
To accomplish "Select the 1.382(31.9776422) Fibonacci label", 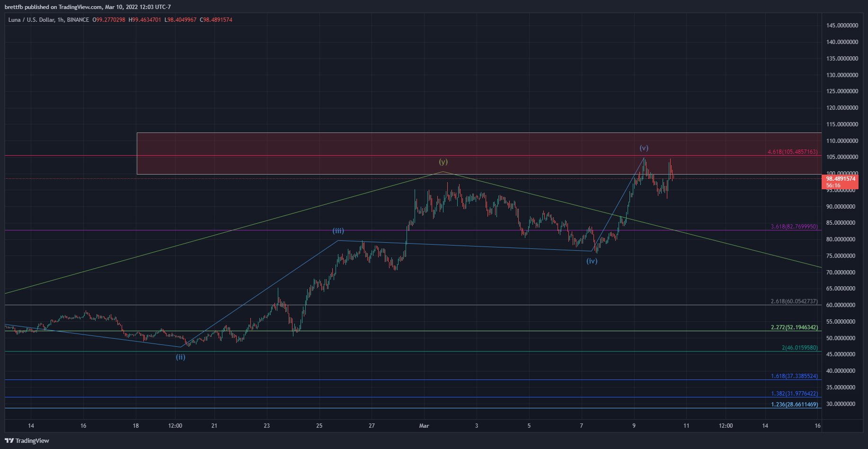I will (x=794, y=394).
